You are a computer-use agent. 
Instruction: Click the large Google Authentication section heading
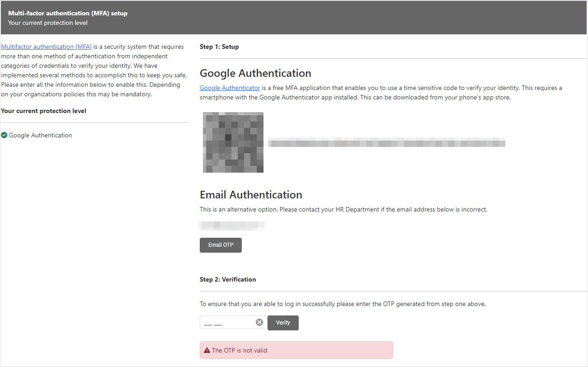coord(255,73)
